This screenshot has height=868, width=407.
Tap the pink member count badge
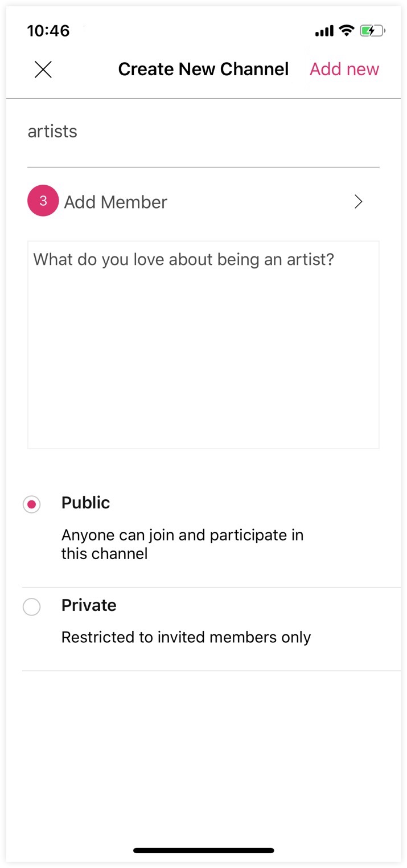pyautogui.click(x=43, y=201)
